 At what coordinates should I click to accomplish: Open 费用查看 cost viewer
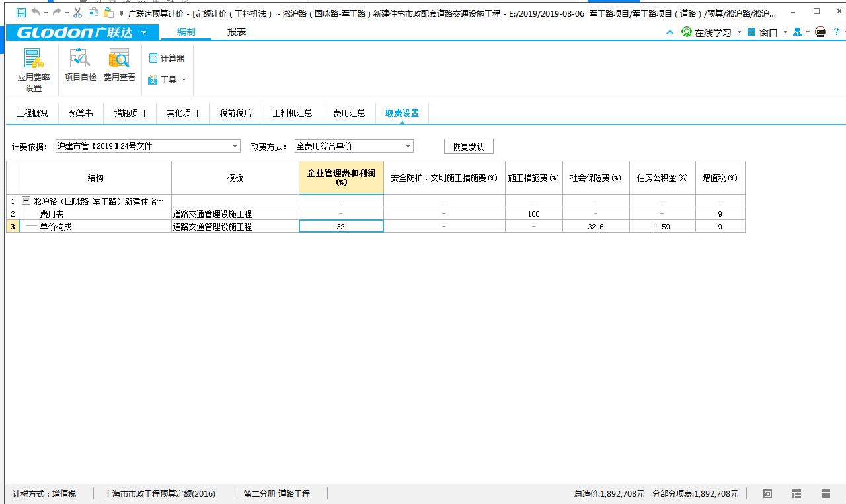coord(120,66)
